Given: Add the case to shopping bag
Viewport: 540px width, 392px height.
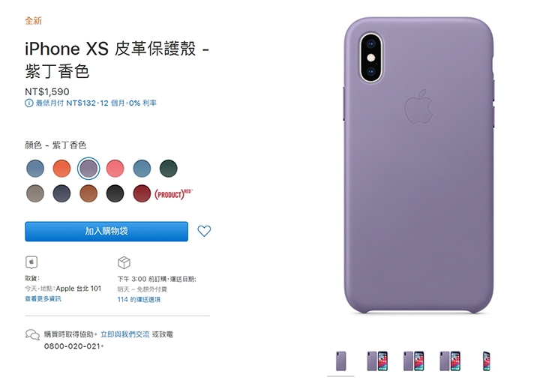Looking at the screenshot, I should [x=106, y=232].
